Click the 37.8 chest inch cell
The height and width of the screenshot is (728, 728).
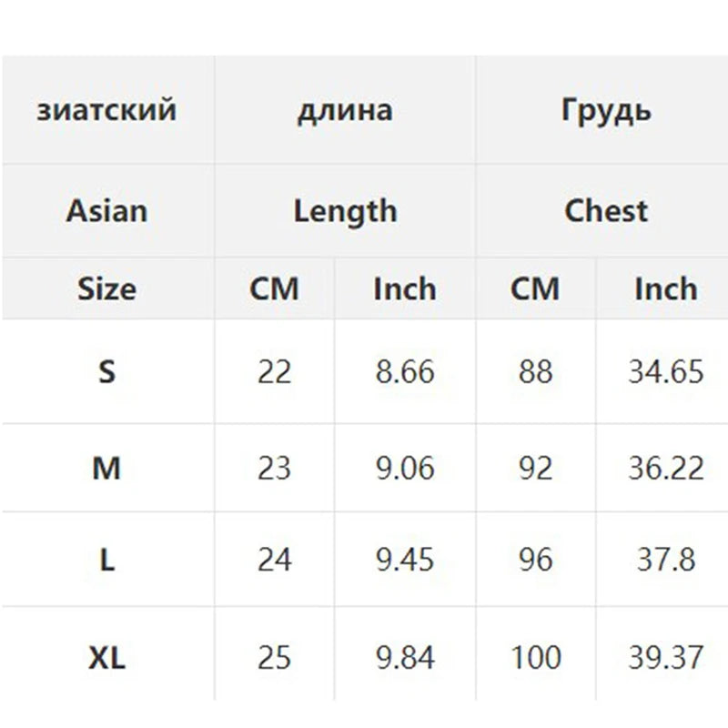[665, 559]
